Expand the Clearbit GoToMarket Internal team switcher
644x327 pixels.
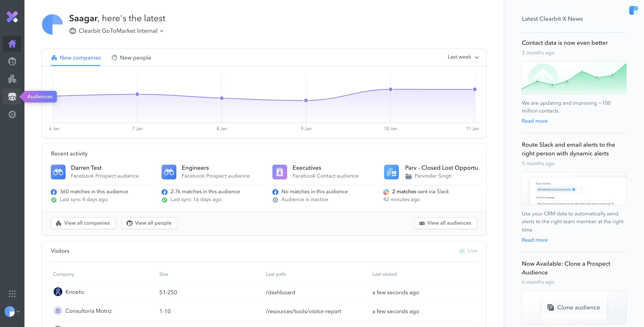[117, 31]
